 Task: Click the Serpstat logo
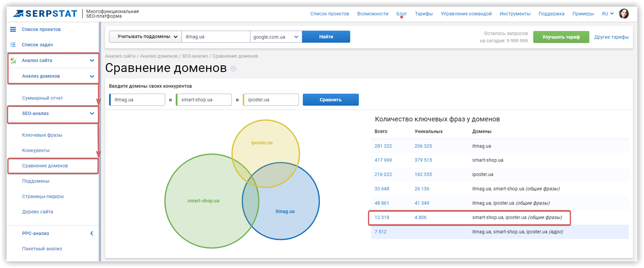(46, 13)
